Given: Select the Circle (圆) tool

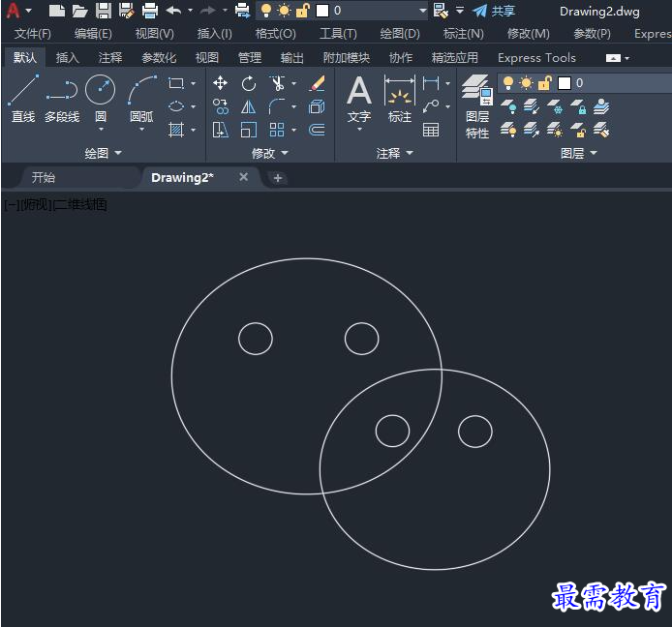Looking at the screenshot, I should (101, 97).
